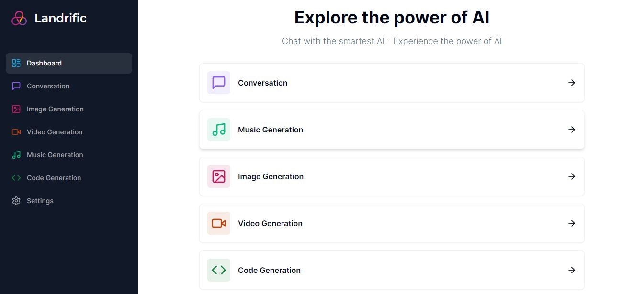This screenshot has width=644, height=294.
Task: Click the Video Generation camera sidebar icon
Action: (x=16, y=132)
